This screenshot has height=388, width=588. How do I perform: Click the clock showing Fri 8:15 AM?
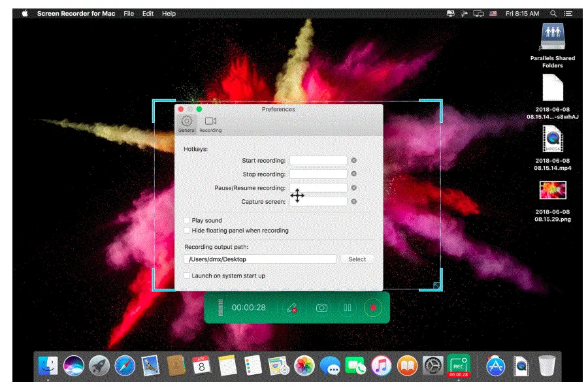pos(523,14)
